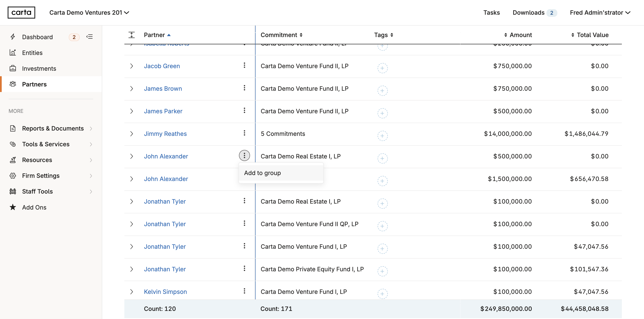
Task: Click the row height toggle icon
Action: pos(131,35)
